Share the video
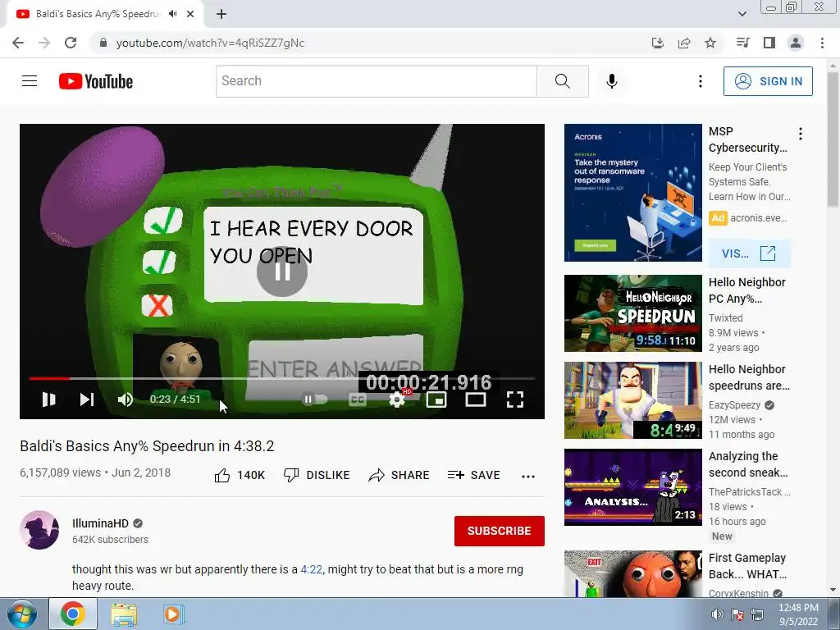840x630 pixels. pyautogui.click(x=399, y=475)
